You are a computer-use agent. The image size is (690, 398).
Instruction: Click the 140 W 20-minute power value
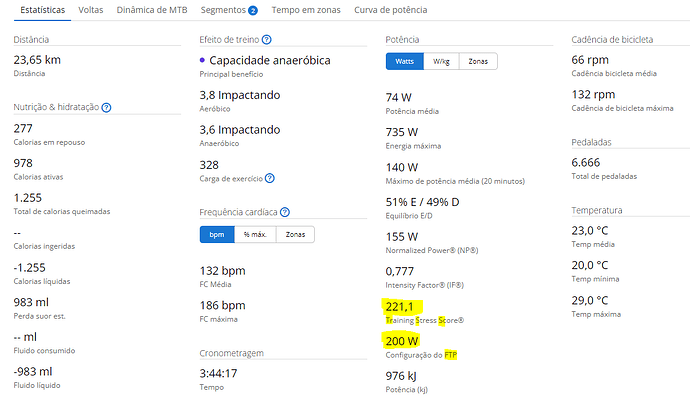[x=402, y=167]
